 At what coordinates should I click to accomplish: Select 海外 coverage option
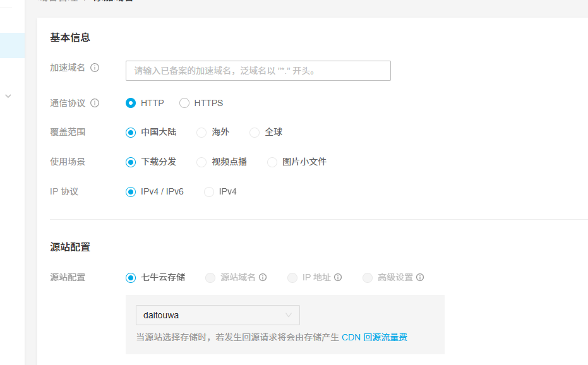coord(203,132)
